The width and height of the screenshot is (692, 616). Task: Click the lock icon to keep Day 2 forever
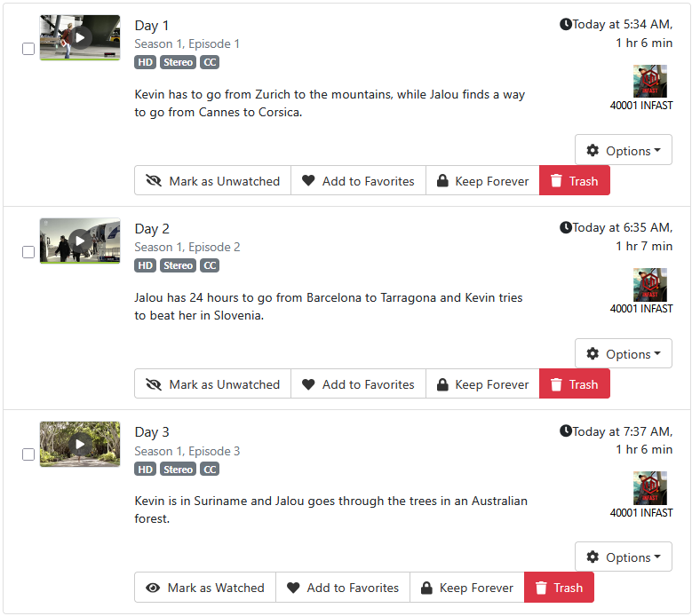[442, 384]
